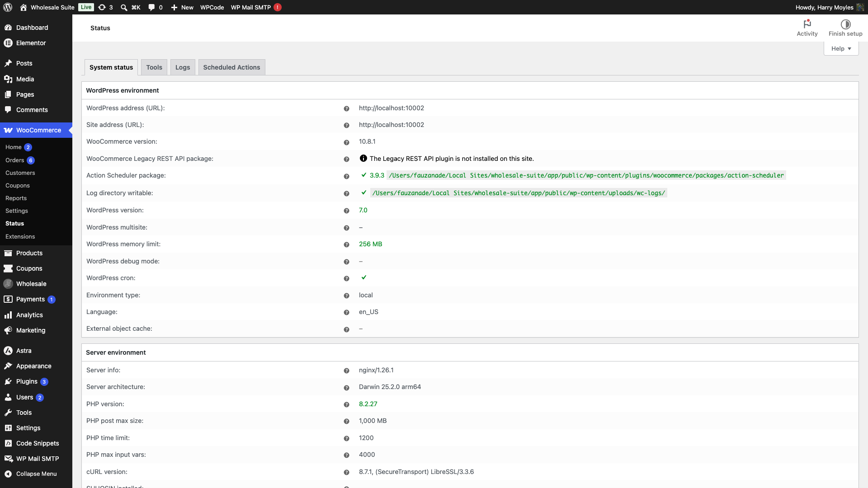Viewport: 868px width, 488px height.
Task: Click help icon for PHP max input vars
Action: [346, 455]
